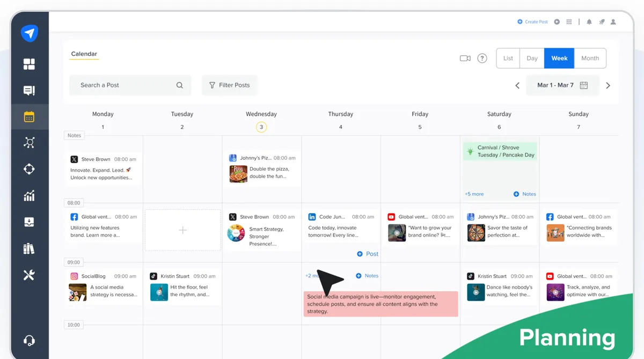Click Create Post in top bar
This screenshot has width=644, height=359.
(x=532, y=22)
